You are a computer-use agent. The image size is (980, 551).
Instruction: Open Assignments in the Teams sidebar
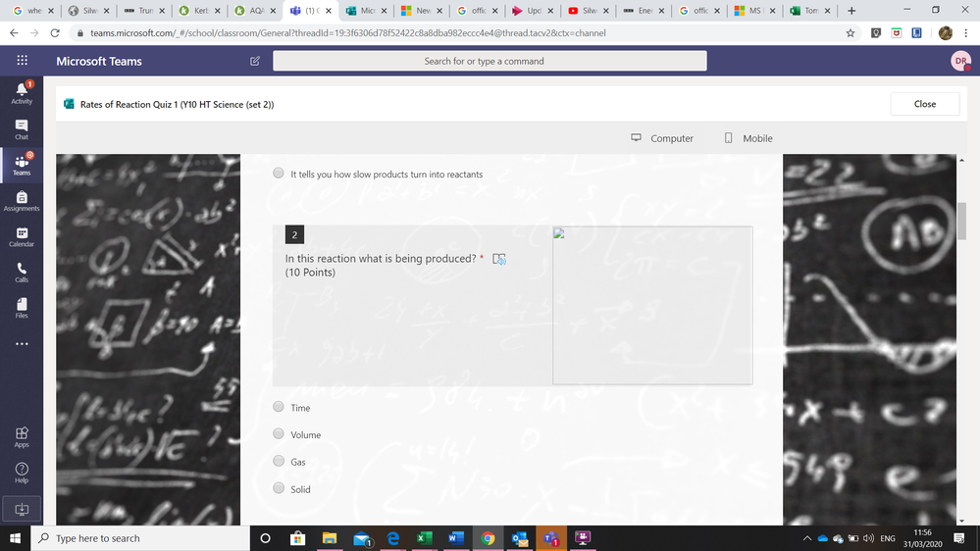pos(22,201)
